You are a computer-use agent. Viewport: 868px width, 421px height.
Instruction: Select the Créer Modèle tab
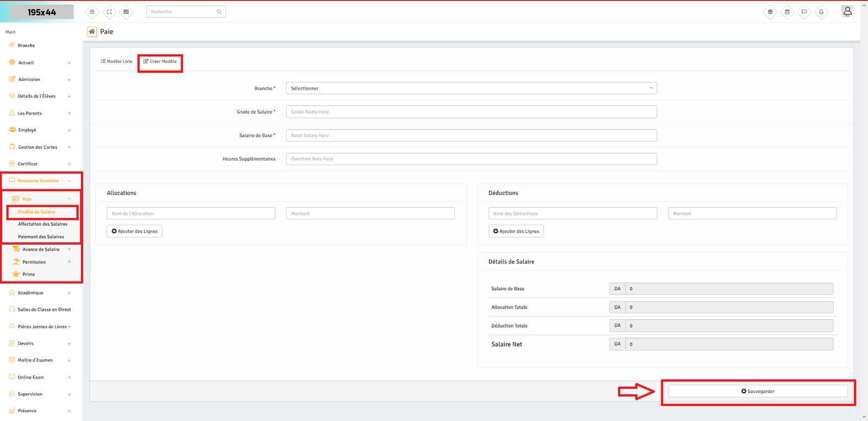160,61
